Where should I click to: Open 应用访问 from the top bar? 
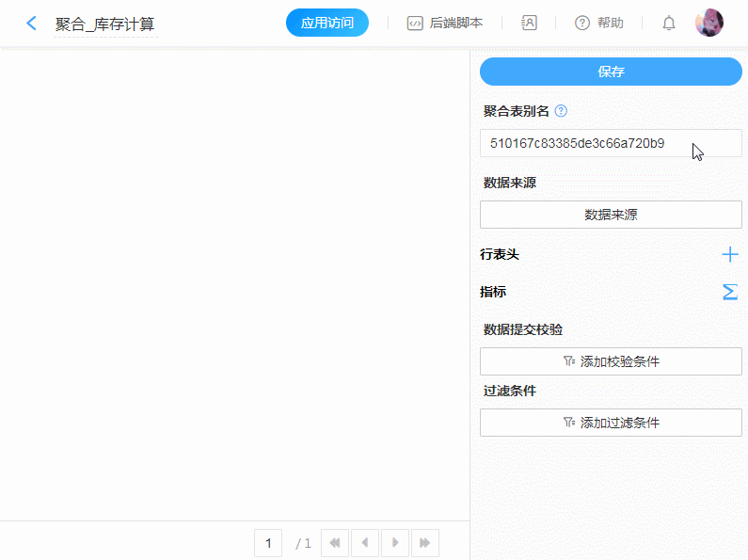(x=326, y=23)
